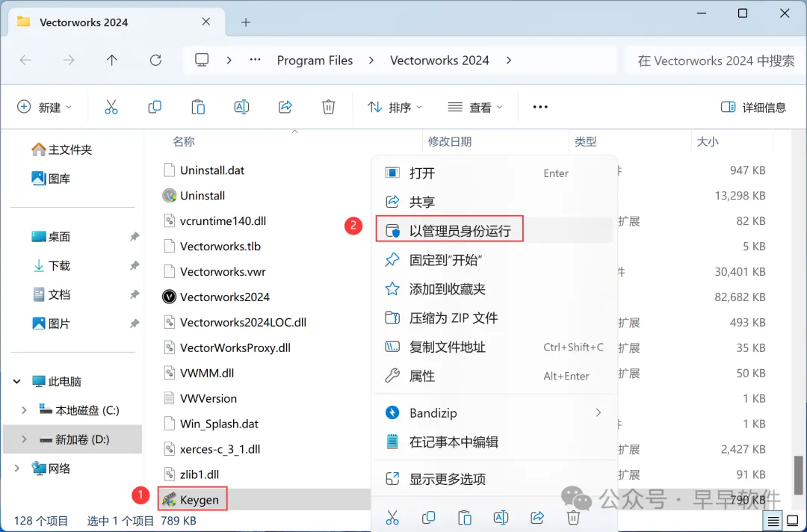Expand the 此电脑 tree node
Image resolution: width=807 pixels, height=532 pixels.
click(x=17, y=381)
